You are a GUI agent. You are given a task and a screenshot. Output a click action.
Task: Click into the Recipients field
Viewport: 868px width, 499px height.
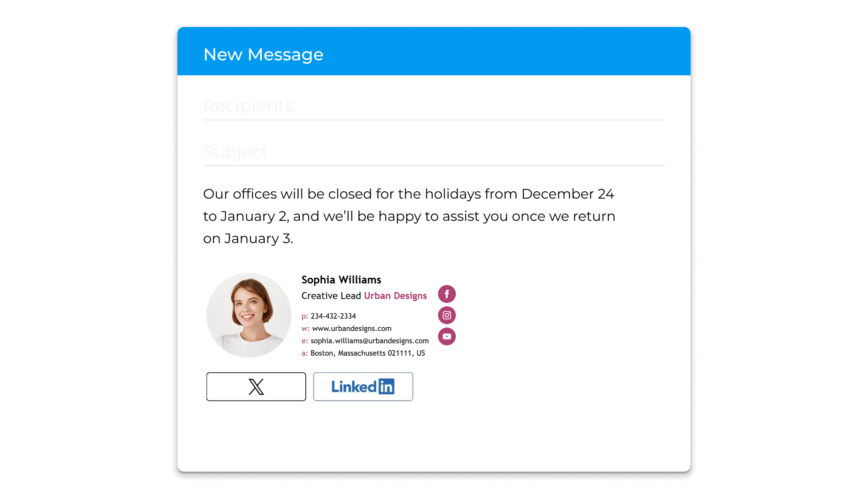click(434, 106)
